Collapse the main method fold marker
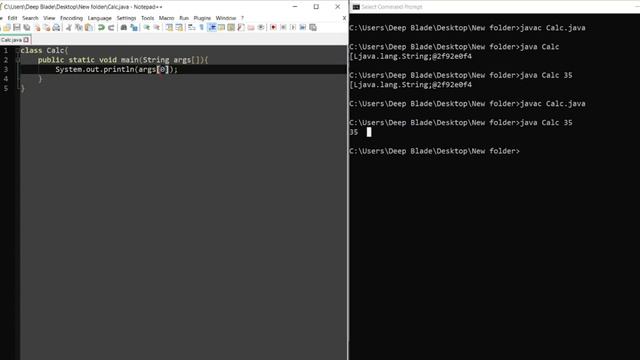The width and height of the screenshot is (640, 360). click(18, 60)
